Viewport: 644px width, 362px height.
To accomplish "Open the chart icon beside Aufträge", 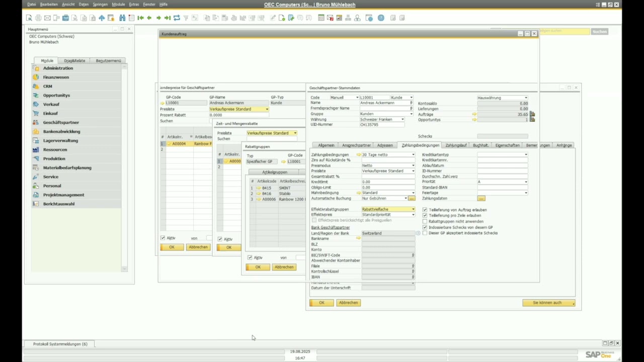I will [532, 114].
